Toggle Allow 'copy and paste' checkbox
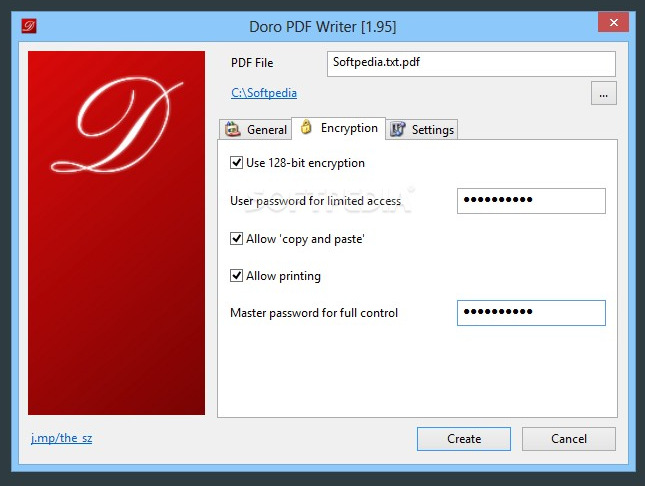The image size is (645, 486). click(236, 239)
